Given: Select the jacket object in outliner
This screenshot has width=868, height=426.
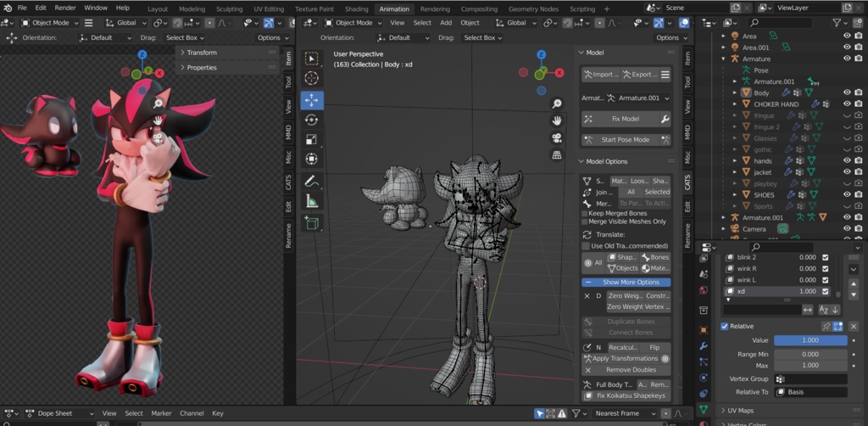Looking at the screenshot, I should point(762,172).
